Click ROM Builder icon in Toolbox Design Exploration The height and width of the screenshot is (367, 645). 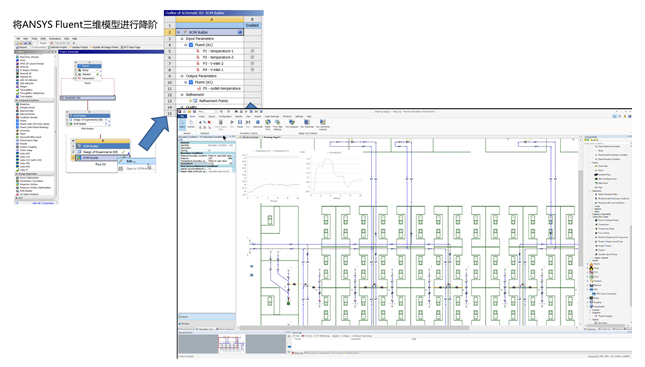click(x=17, y=191)
